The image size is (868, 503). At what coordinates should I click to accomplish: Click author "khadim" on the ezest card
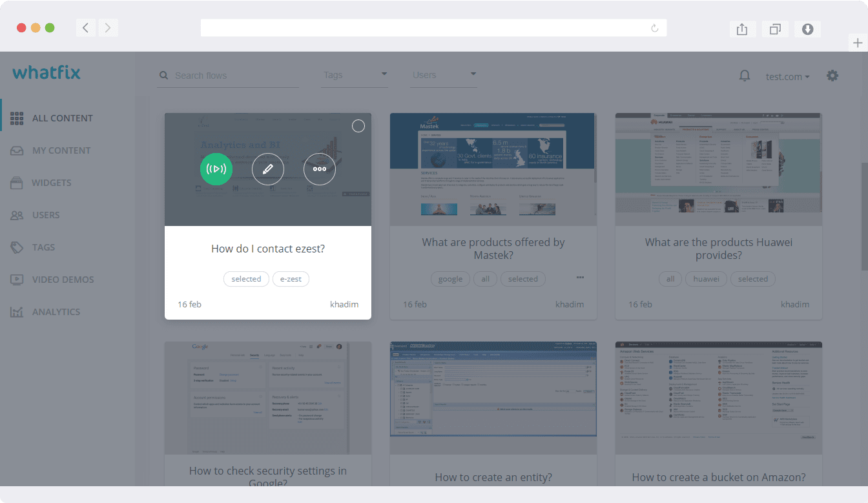344,304
